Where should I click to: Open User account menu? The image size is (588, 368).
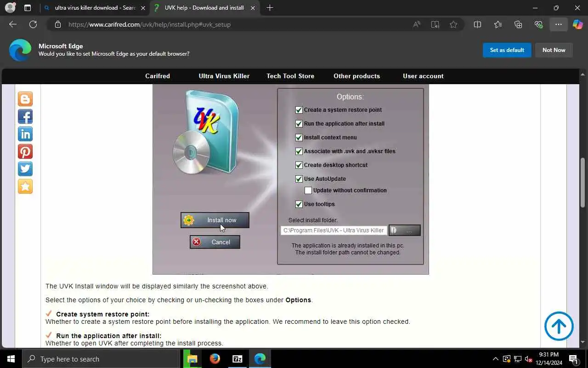coord(423,76)
